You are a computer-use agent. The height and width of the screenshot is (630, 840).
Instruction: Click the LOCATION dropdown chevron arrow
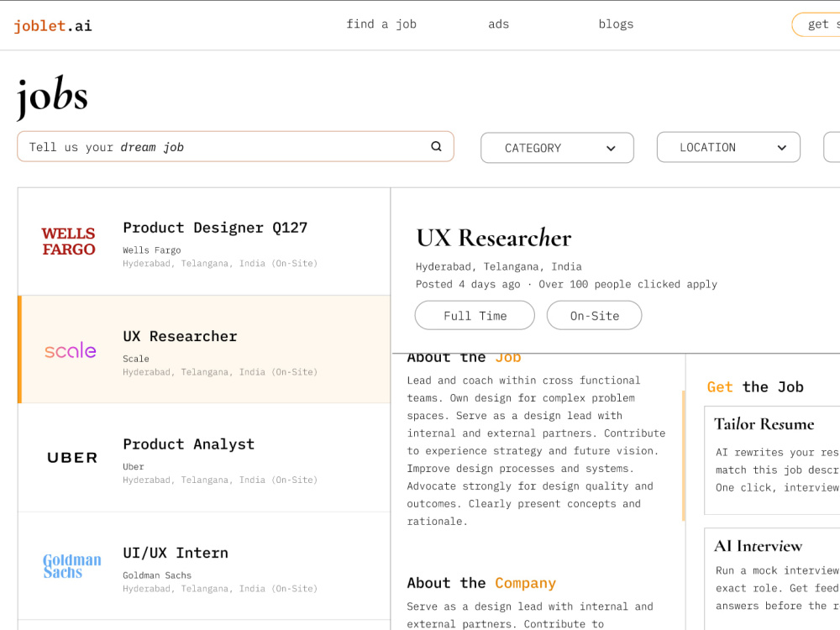click(x=781, y=148)
